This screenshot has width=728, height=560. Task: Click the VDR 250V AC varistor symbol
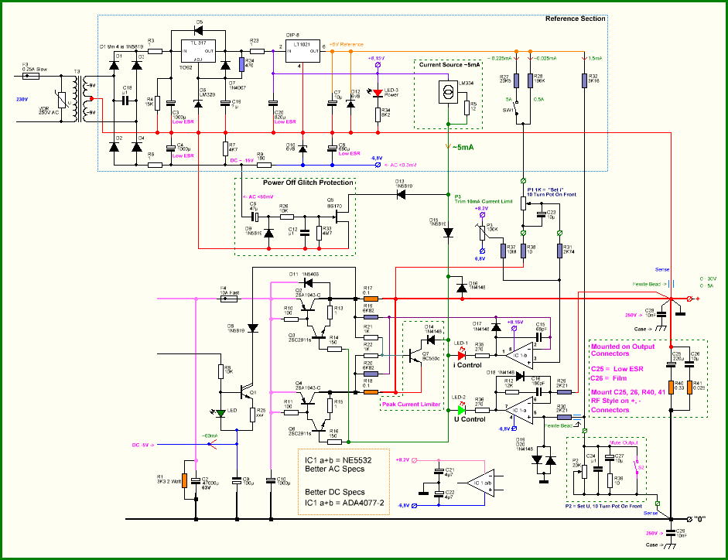point(61,101)
